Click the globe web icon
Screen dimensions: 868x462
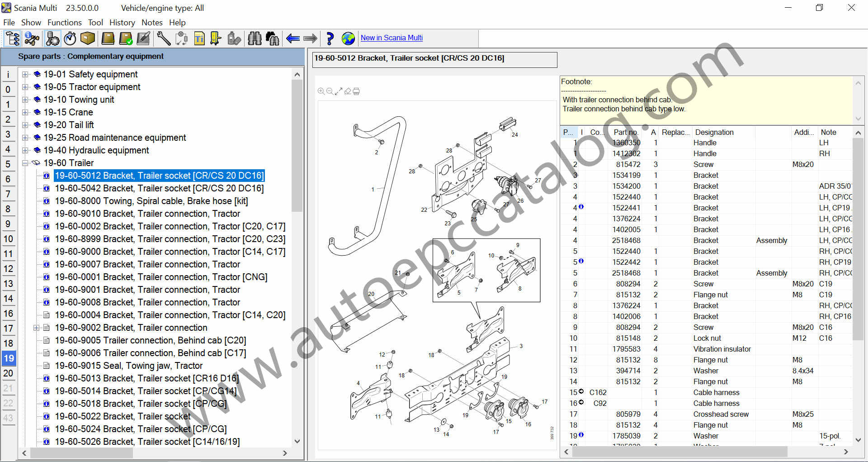pos(348,38)
